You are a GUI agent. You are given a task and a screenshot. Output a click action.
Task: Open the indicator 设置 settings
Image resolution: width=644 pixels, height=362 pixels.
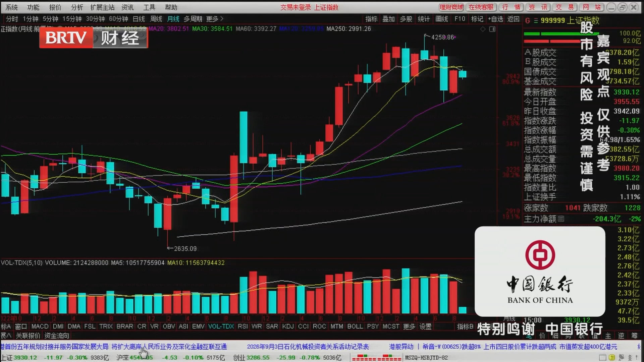point(426,326)
